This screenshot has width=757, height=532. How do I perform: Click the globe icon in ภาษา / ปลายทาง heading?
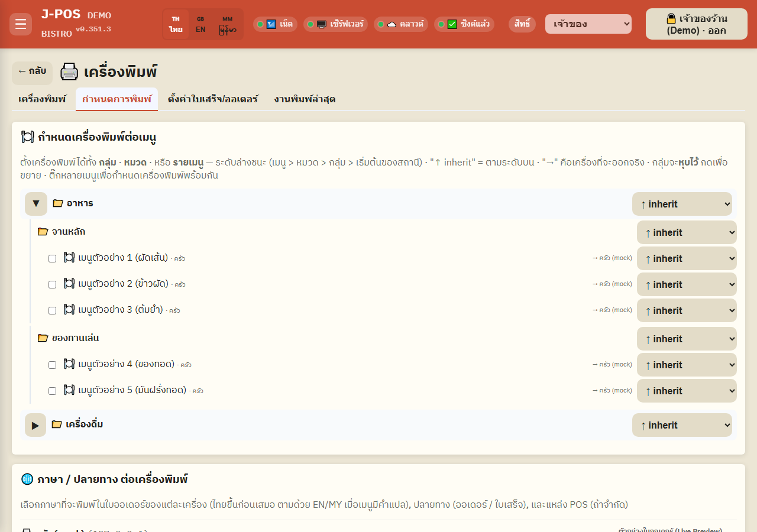(27, 479)
